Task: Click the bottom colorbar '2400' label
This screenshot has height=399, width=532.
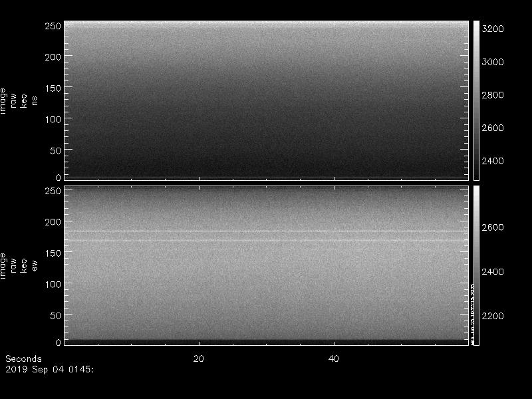Action: [x=493, y=271]
